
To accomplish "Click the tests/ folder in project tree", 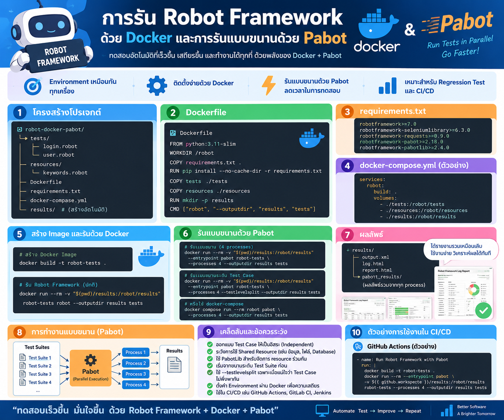I will pyautogui.click(x=40, y=138).
